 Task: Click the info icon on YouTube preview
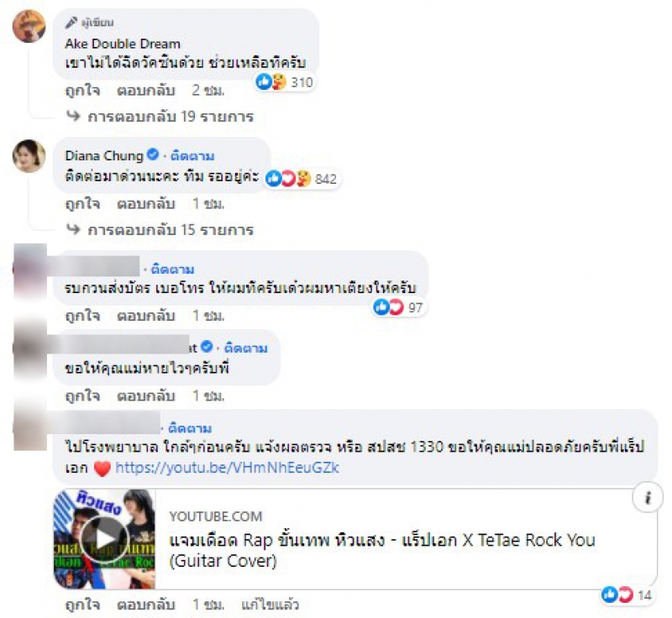pyautogui.click(x=648, y=498)
